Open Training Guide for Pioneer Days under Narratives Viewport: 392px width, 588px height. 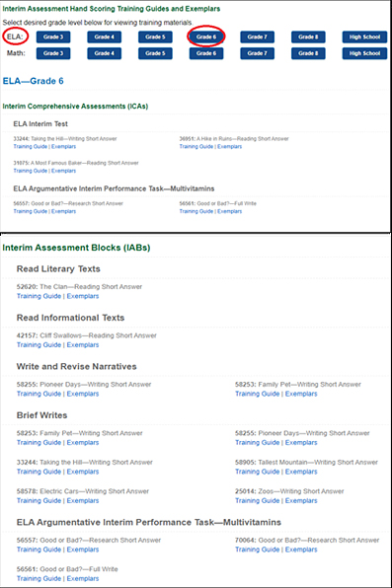point(39,394)
